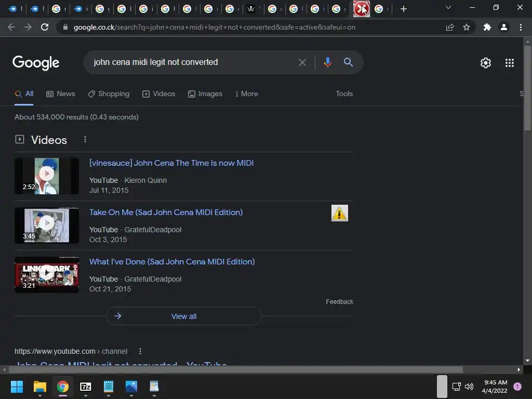Image resolution: width=532 pixels, height=399 pixels.
Task: Click the horizontal scrollbar thumb
Action: pos(236,369)
